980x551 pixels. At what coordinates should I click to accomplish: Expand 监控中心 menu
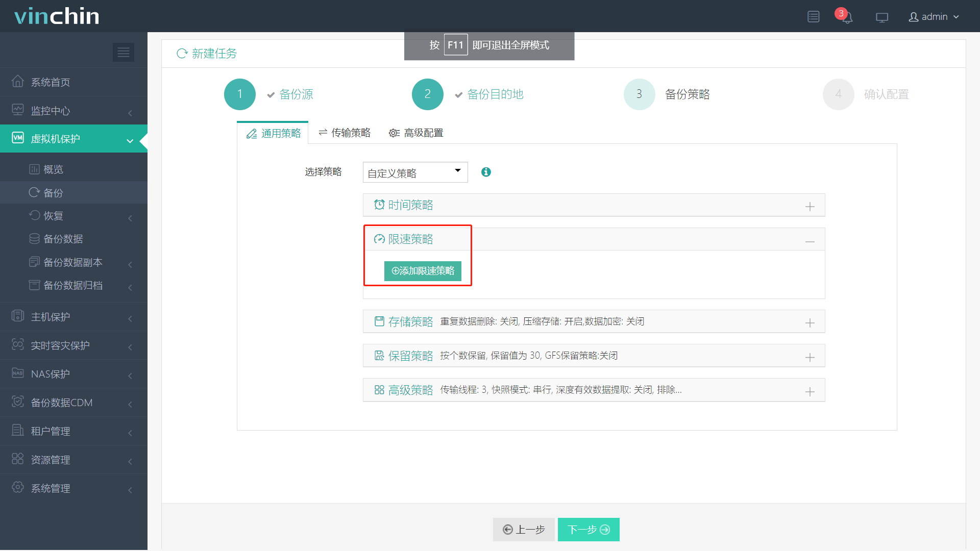[73, 111]
